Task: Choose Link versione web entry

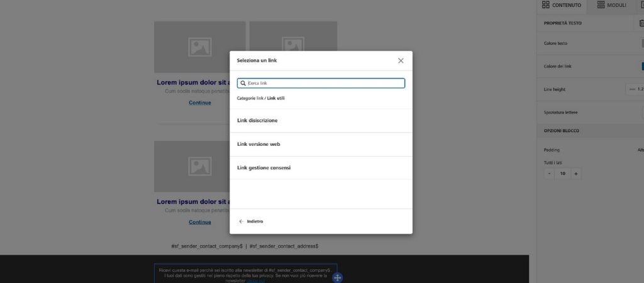Action: point(321,144)
